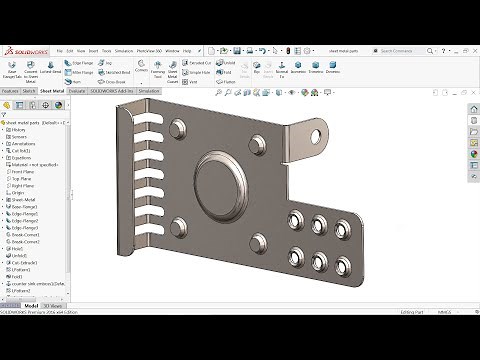Open SOLIDWORKS Resources home in task pane
This screenshot has width=480, height=360.
point(474,109)
